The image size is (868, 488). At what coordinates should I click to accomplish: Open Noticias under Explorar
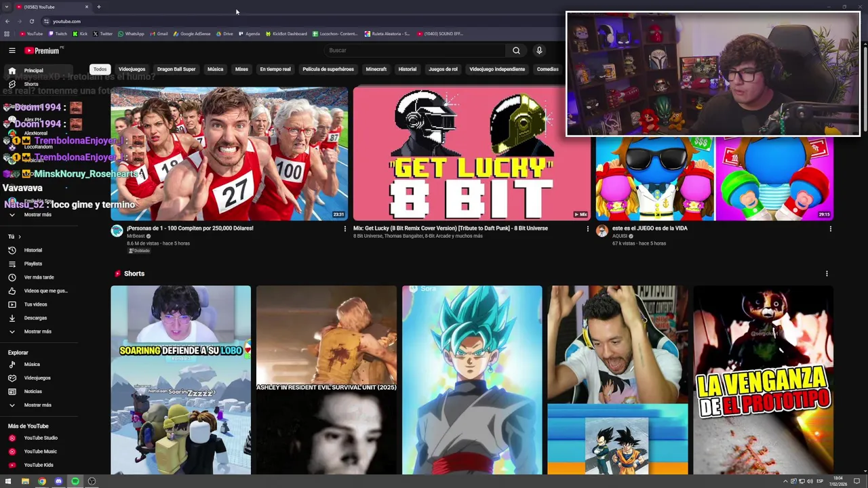pyautogui.click(x=33, y=391)
